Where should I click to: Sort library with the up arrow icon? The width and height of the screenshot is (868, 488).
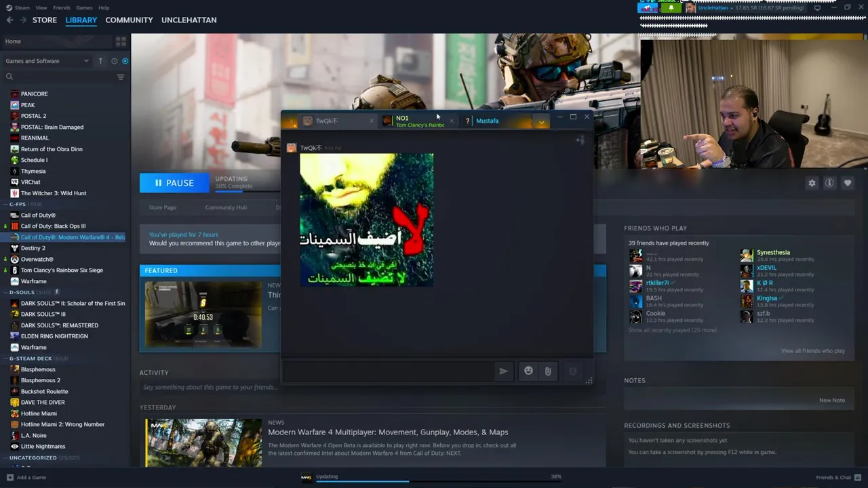(100, 61)
